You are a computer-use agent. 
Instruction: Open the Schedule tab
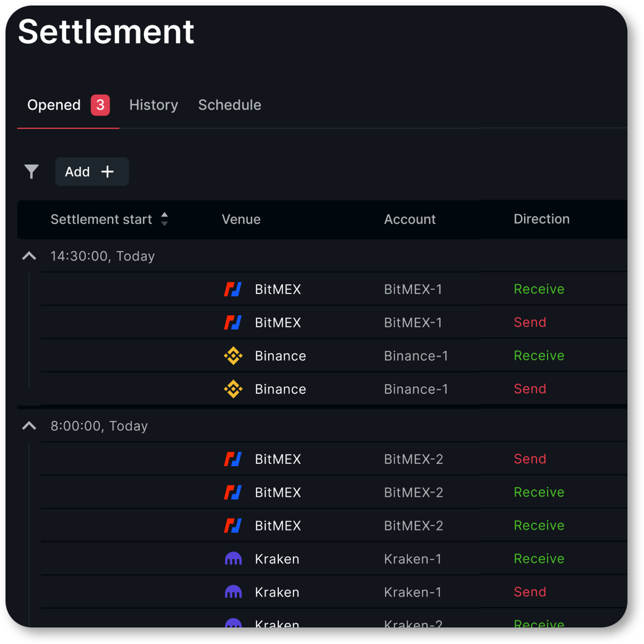[229, 105]
